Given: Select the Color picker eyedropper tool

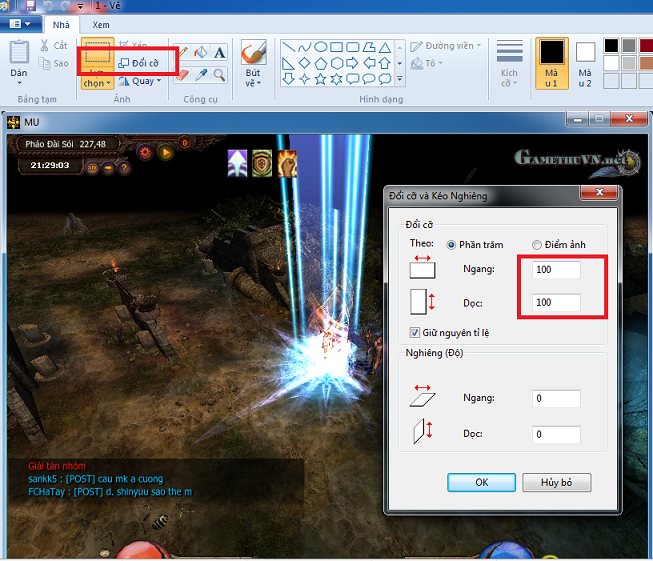Looking at the screenshot, I should coord(201,75).
